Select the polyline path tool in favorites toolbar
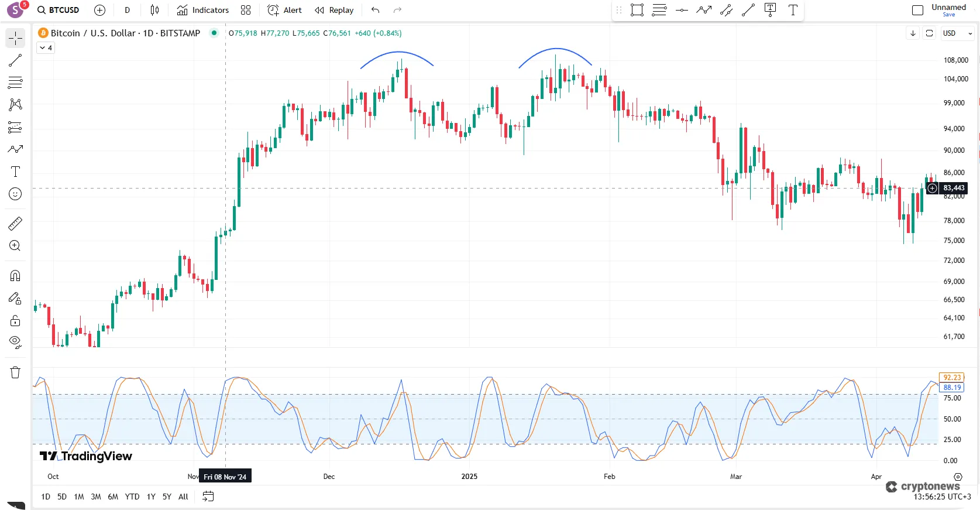980x510 pixels. 704,10
